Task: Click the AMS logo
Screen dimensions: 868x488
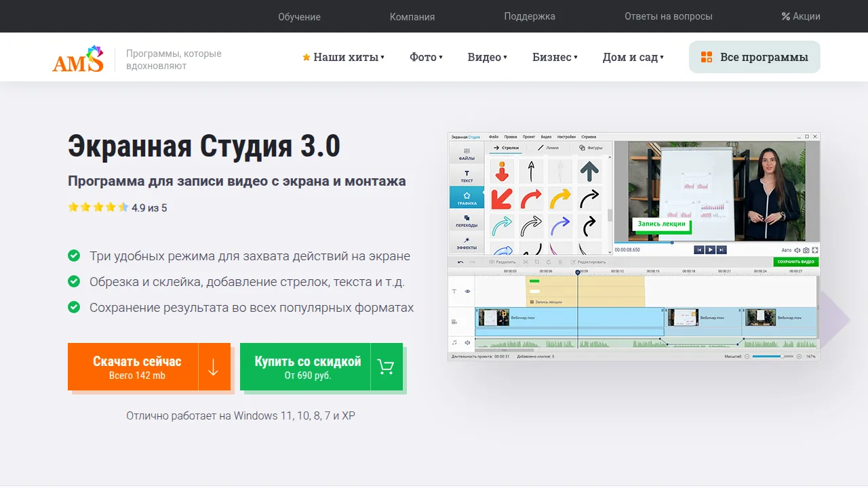Action: [78, 59]
